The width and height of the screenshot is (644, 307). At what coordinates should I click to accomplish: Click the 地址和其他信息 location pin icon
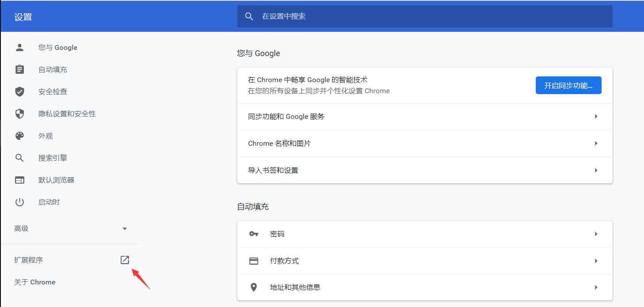point(254,287)
